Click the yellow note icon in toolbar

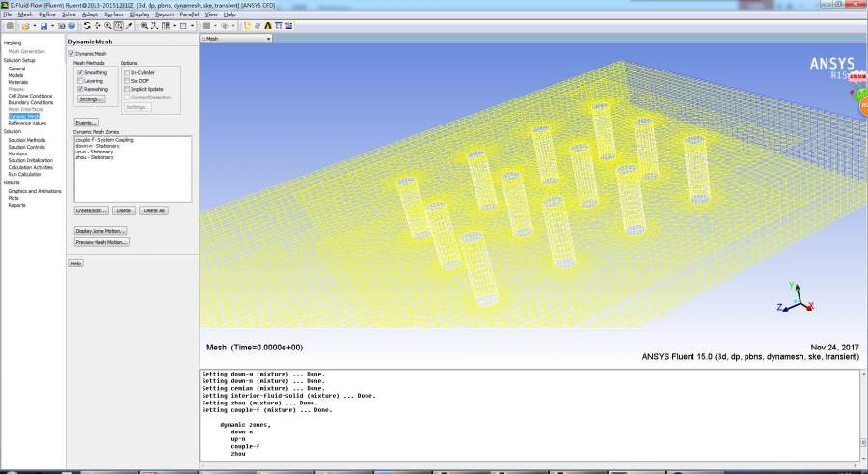pos(246,26)
